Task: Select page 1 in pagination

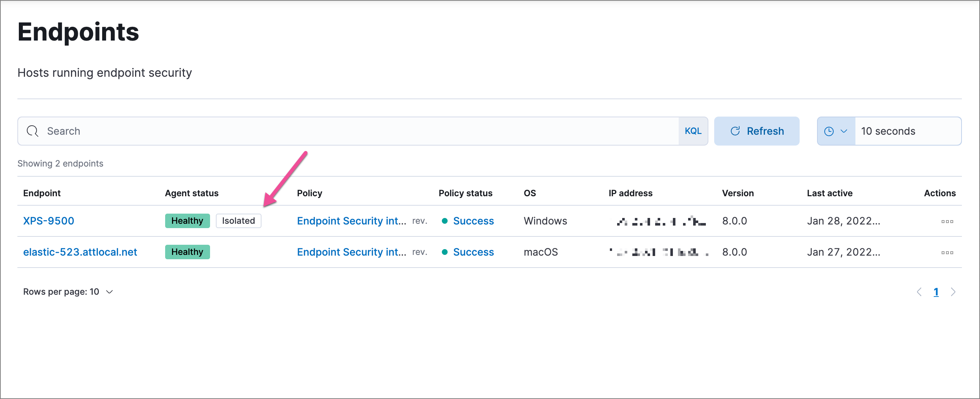Action: [x=936, y=292]
